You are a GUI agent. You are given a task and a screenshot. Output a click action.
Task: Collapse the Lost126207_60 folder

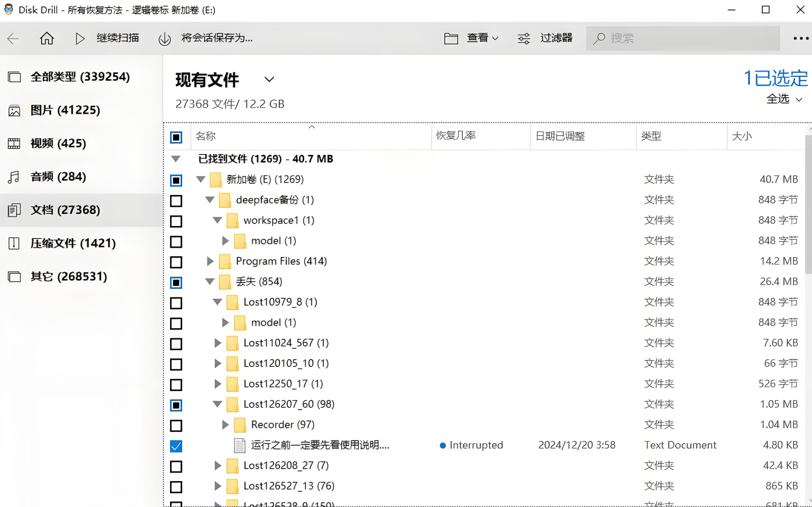(217, 404)
